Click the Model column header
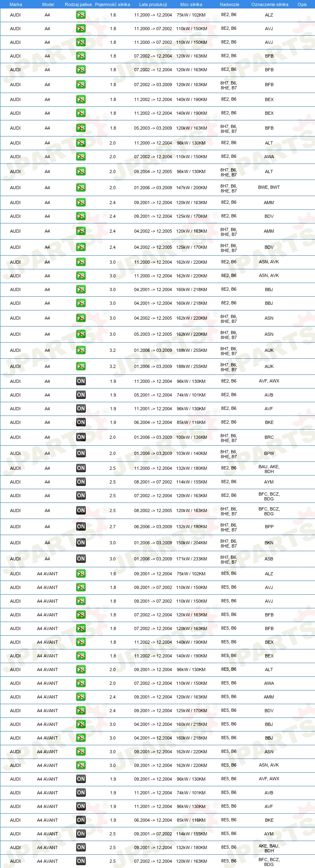Screen dimensions: 315x868 pyautogui.click(x=48, y=4)
